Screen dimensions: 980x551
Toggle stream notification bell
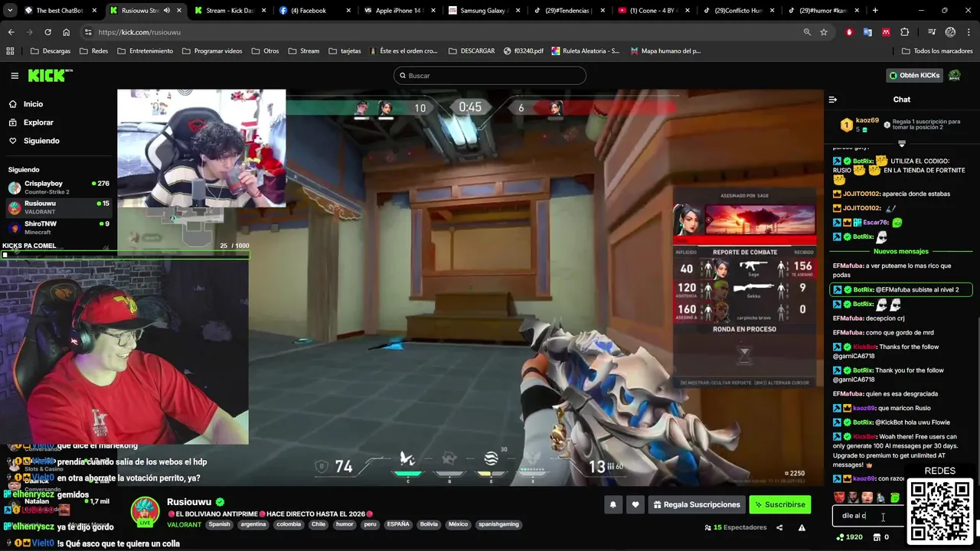612,504
